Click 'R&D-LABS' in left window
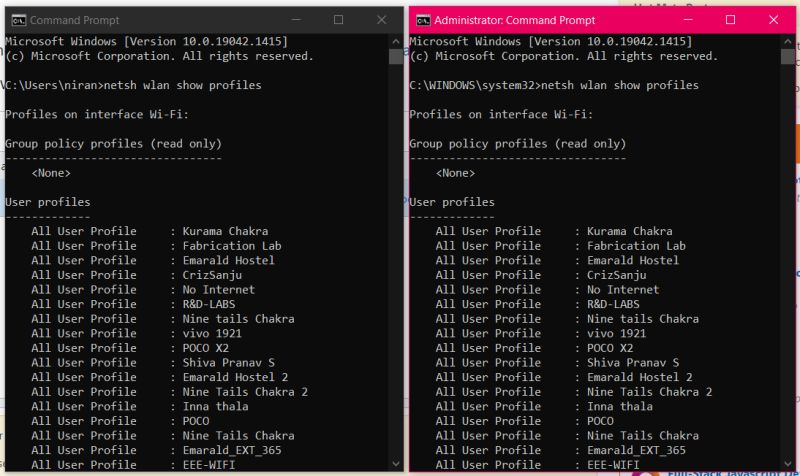The image size is (800, 476). (x=209, y=304)
